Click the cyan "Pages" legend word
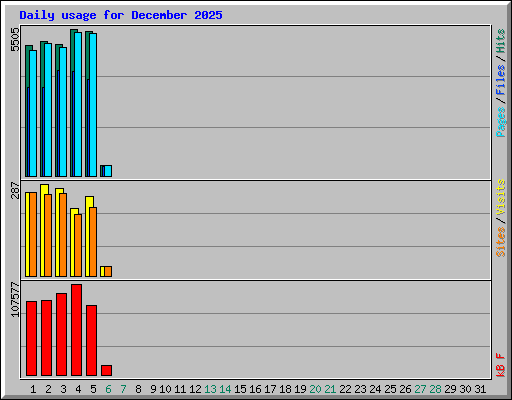This screenshot has width=512, height=400. tap(501, 122)
